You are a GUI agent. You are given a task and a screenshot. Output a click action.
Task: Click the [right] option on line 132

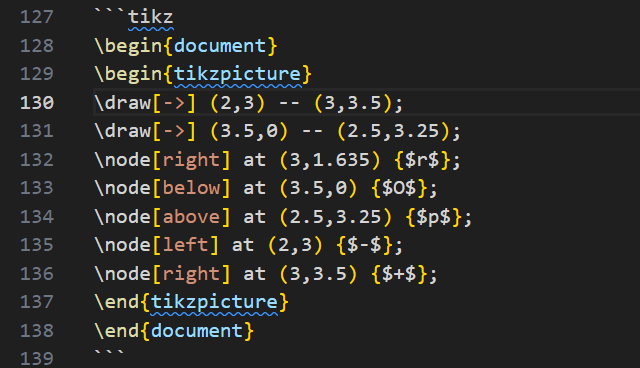191,160
